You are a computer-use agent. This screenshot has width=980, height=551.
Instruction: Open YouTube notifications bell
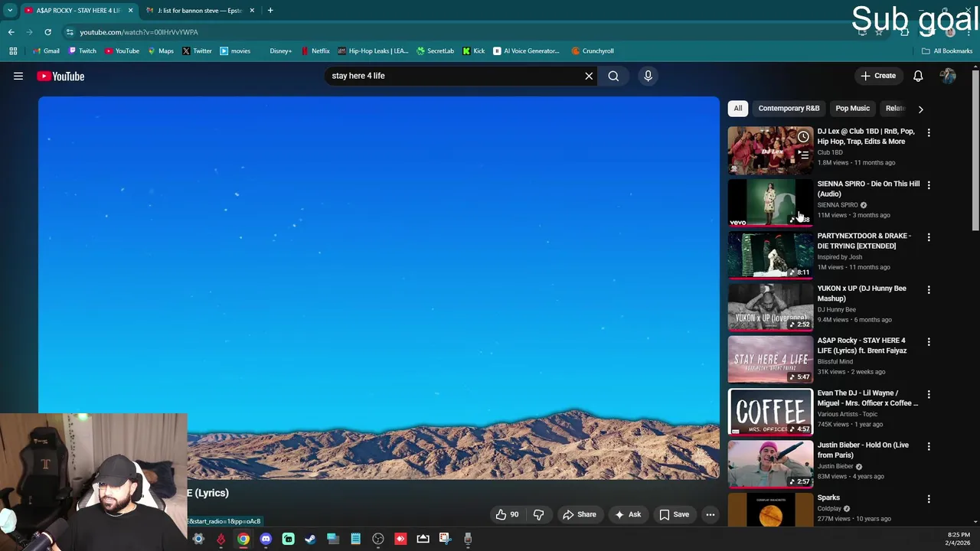918,76
